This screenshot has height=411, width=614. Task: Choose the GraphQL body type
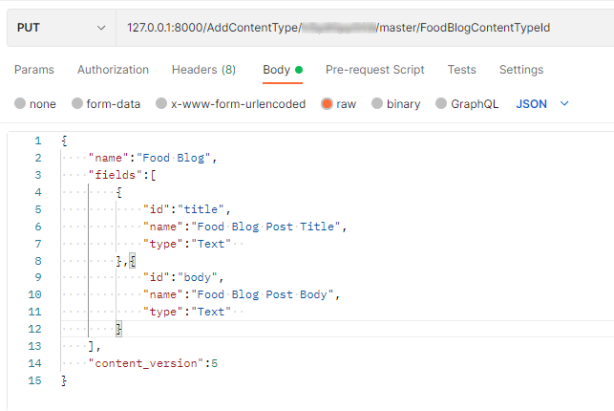[441, 103]
